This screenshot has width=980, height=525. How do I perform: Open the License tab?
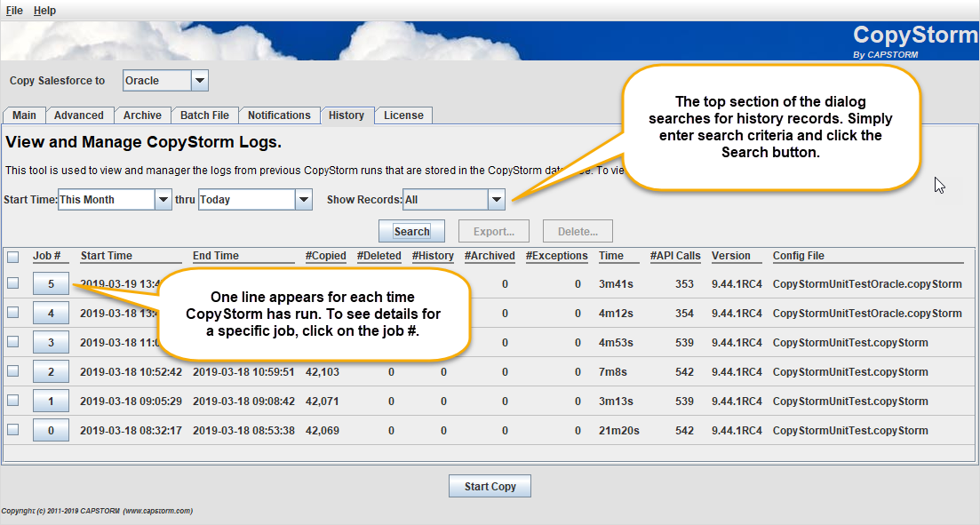pos(403,115)
